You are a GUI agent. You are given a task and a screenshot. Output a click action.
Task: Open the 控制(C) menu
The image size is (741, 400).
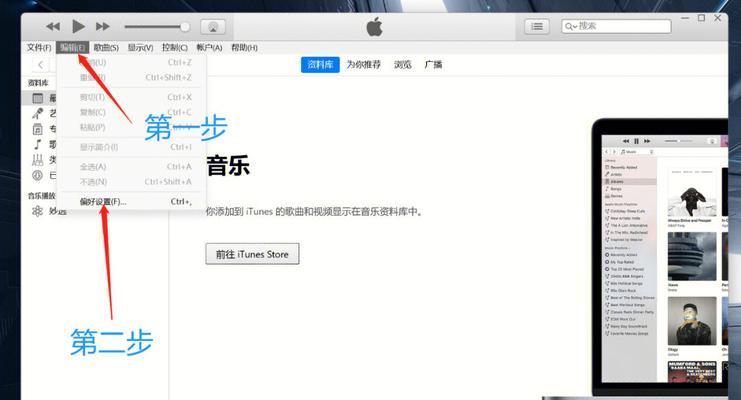pos(175,47)
